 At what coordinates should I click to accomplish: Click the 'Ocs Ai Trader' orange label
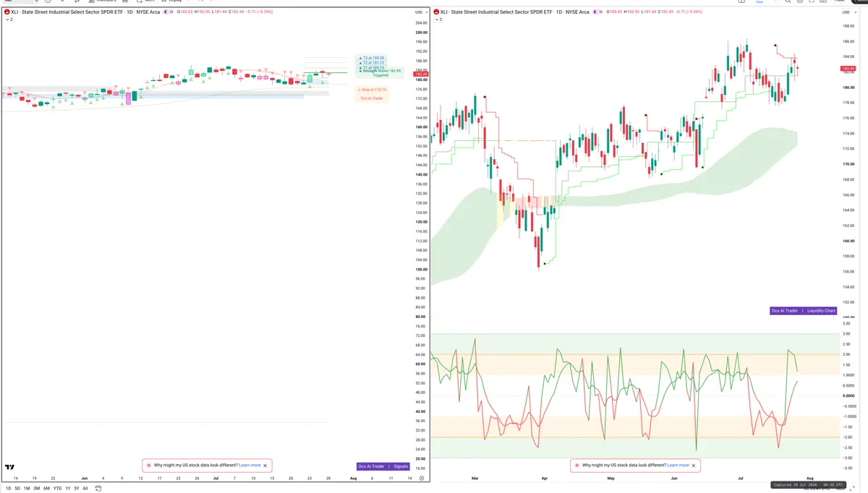(x=372, y=98)
